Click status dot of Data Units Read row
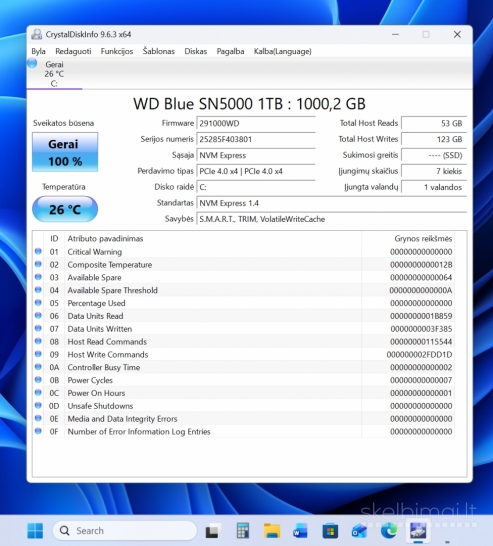Viewport: 493px width, 546px height. pos(38,315)
